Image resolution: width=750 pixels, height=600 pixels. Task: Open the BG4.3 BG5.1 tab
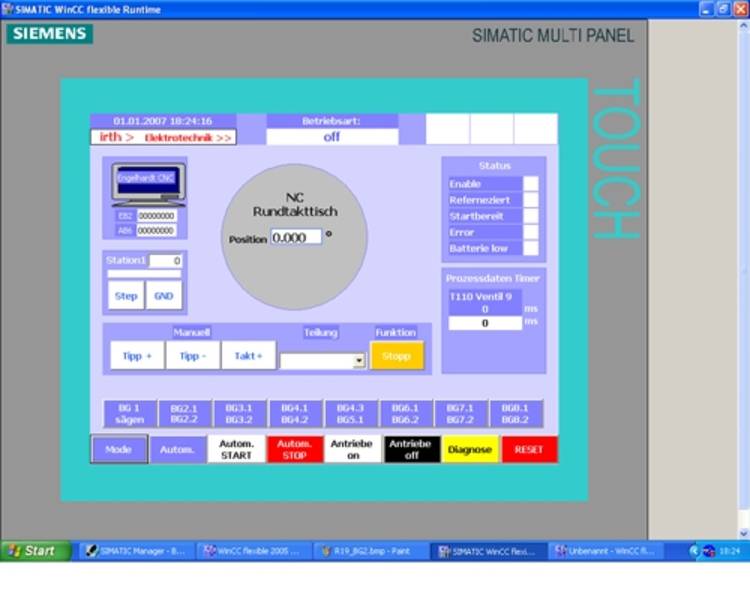(x=350, y=414)
